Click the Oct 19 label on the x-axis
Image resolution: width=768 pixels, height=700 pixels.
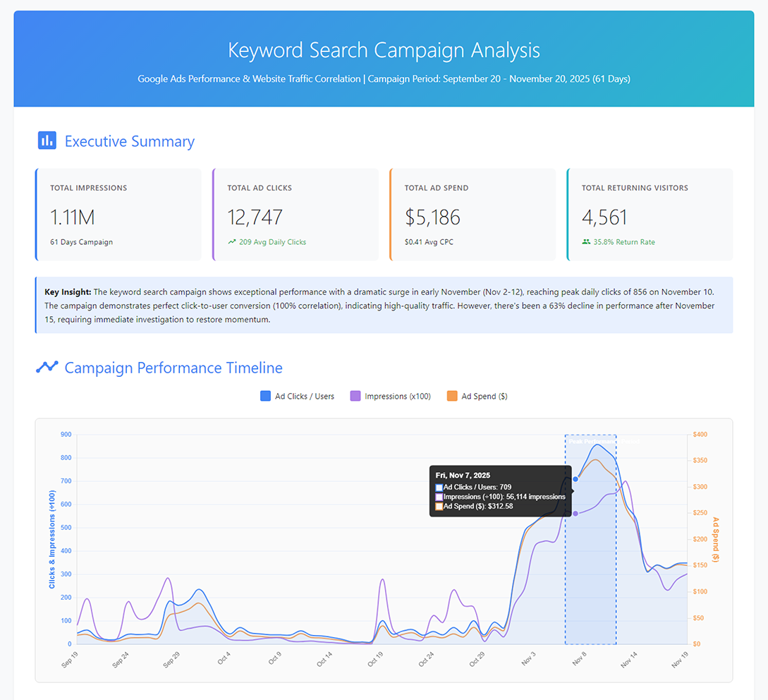[376, 658]
